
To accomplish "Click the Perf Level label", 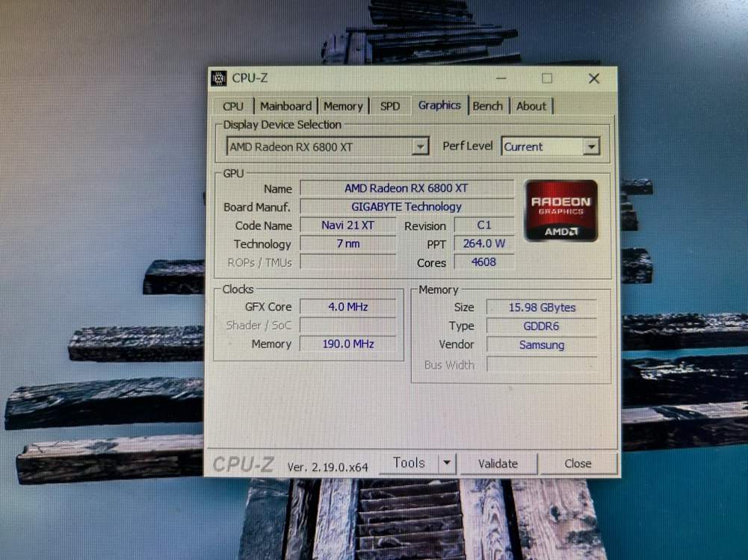I will click(x=468, y=146).
